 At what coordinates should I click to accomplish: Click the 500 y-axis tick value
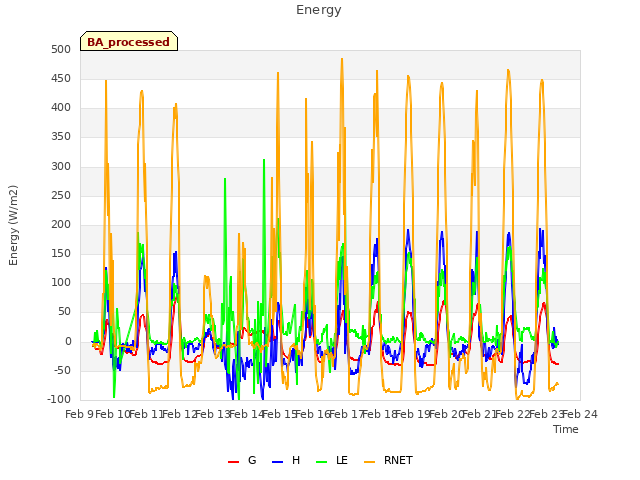[61, 49]
